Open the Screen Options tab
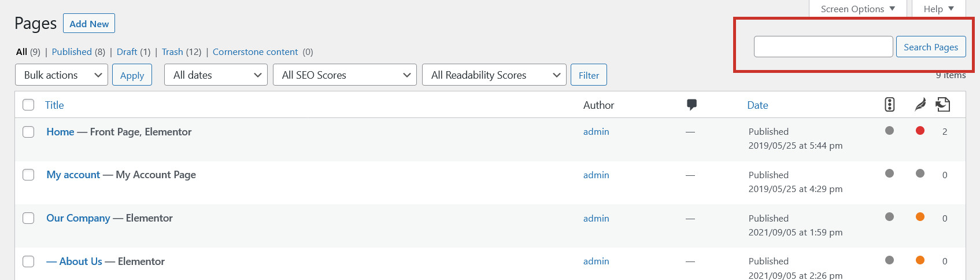980x280 pixels. coord(857,9)
